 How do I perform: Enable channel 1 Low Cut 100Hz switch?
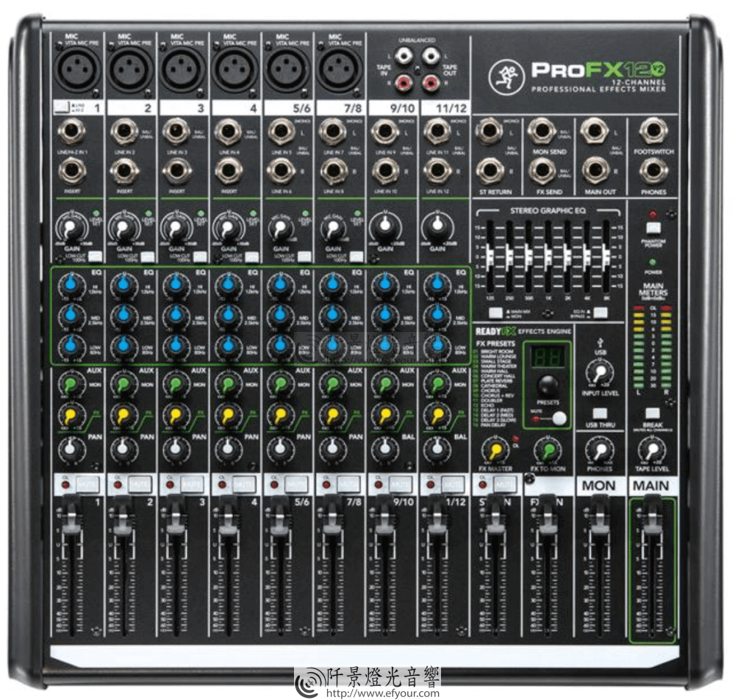[x=96, y=257]
